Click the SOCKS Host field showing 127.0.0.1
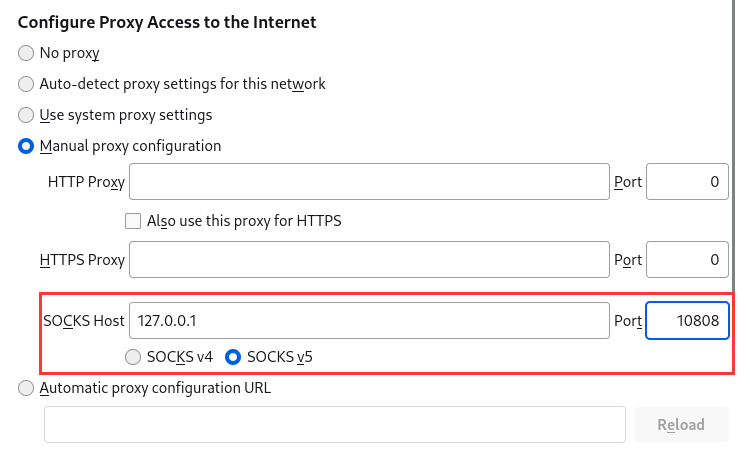The height and width of the screenshot is (450, 750). (x=369, y=320)
